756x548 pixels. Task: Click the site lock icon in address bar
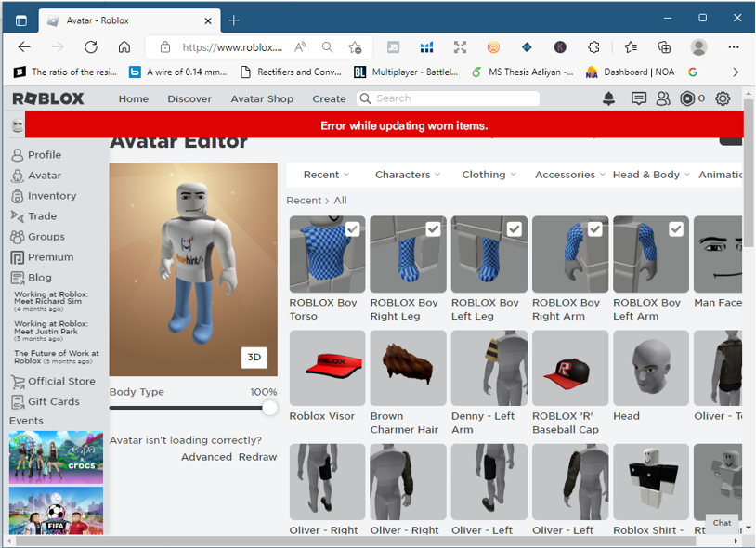click(x=165, y=47)
